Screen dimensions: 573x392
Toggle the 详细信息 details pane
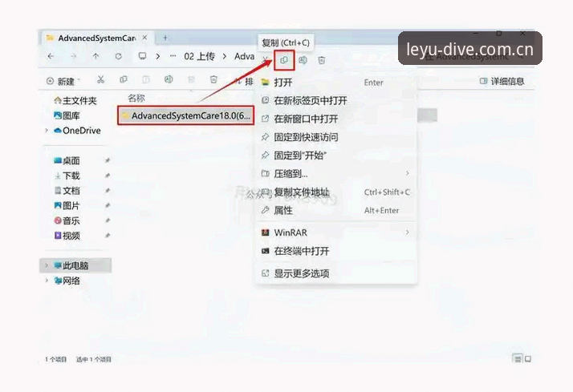click(502, 81)
